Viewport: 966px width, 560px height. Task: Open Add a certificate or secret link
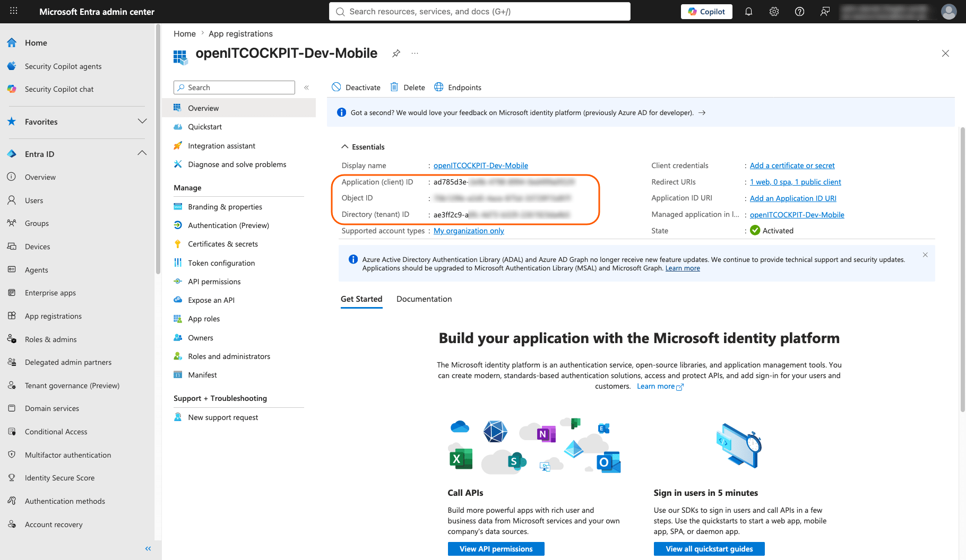[x=792, y=165]
